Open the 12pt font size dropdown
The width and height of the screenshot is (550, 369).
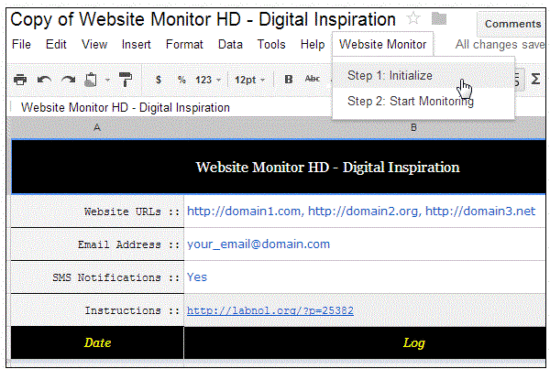tap(249, 80)
